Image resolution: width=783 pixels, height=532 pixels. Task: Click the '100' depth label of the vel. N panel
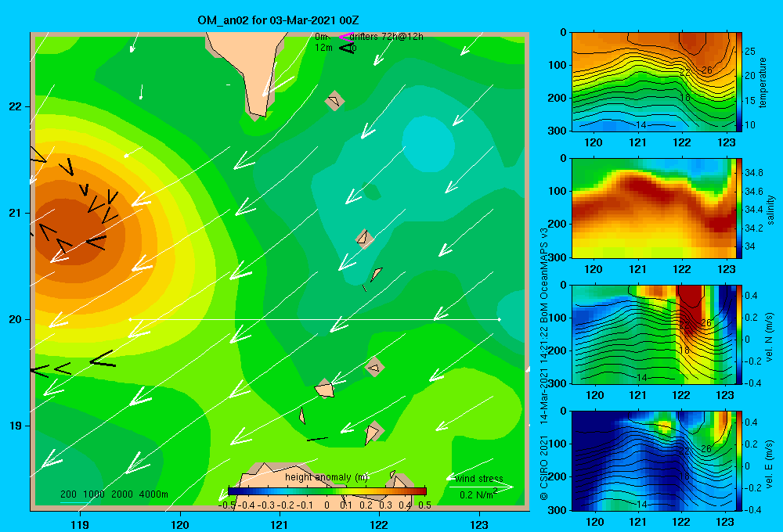[558, 318]
